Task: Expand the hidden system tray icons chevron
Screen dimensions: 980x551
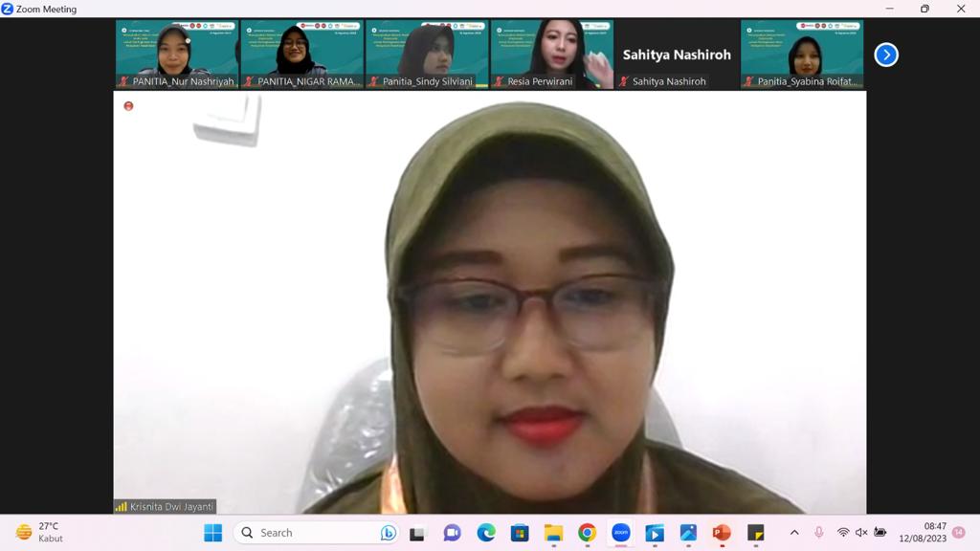Action: pyautogui.click(x=794, y=533)
